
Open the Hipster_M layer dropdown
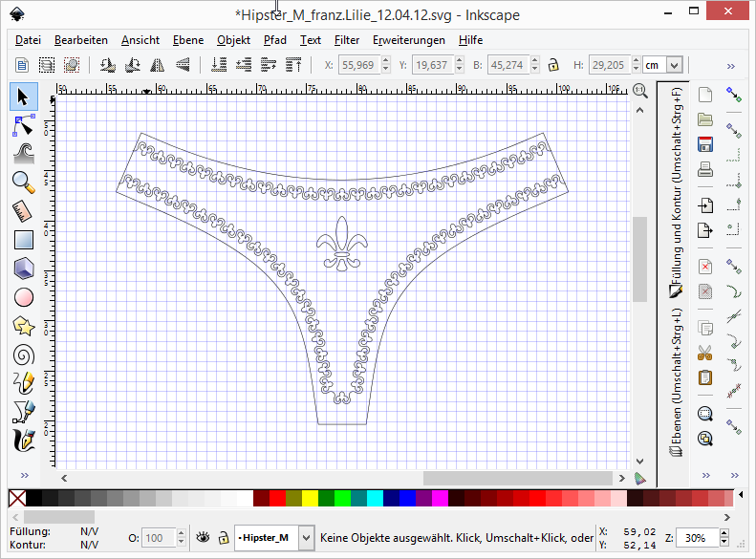click(306, 538)
